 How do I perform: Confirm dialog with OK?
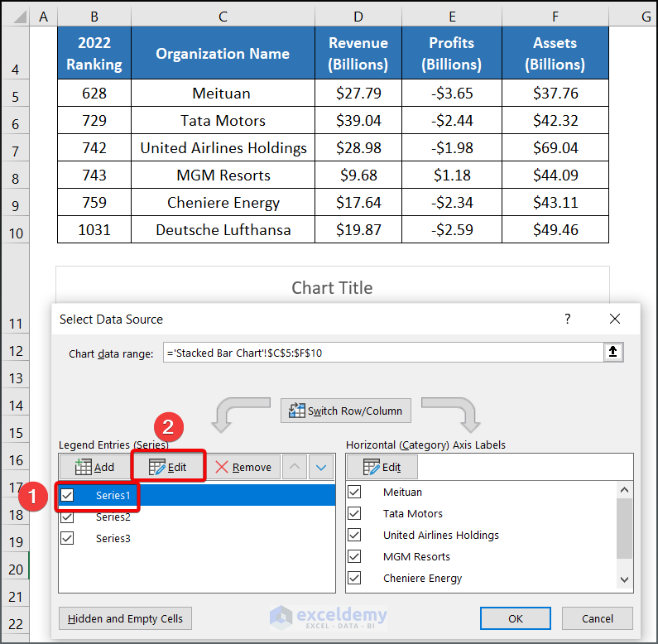[x=516, y=618]
